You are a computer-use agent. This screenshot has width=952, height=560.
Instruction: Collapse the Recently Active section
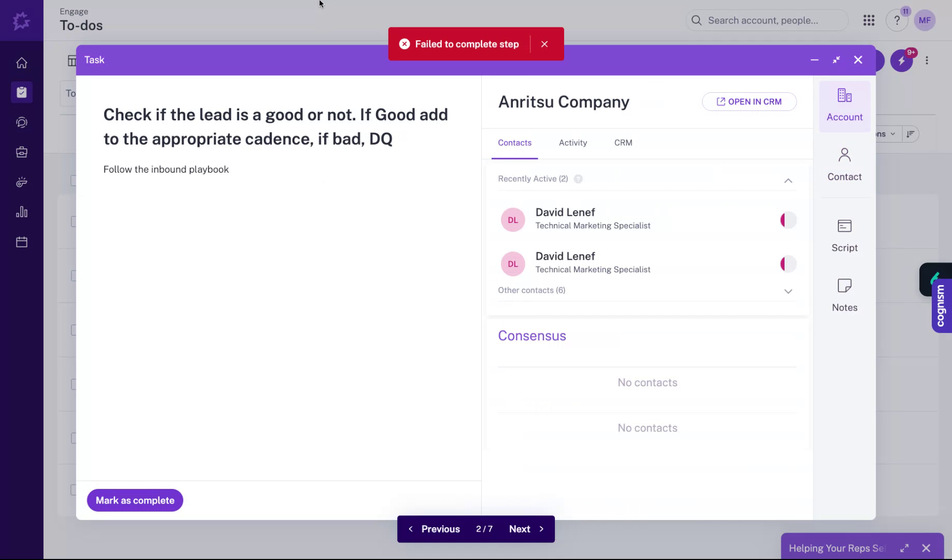click(788, 180)
